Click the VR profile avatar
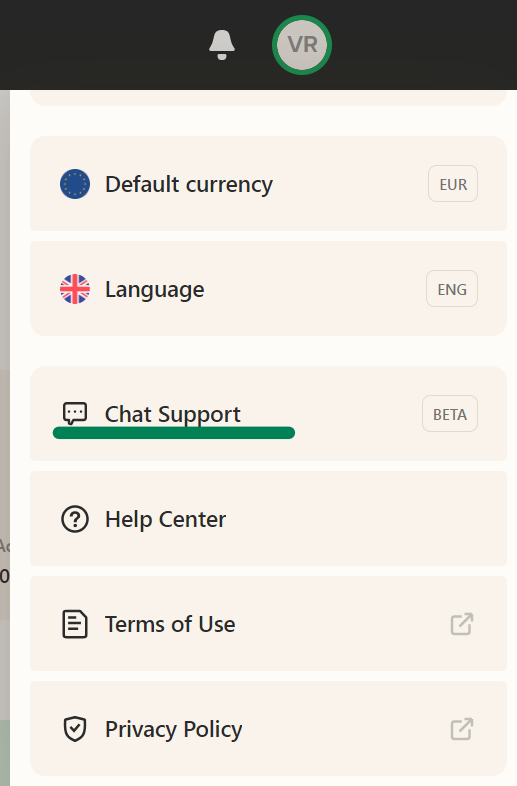Viewport: 517px width, 786px height. [x=302, y=45]
